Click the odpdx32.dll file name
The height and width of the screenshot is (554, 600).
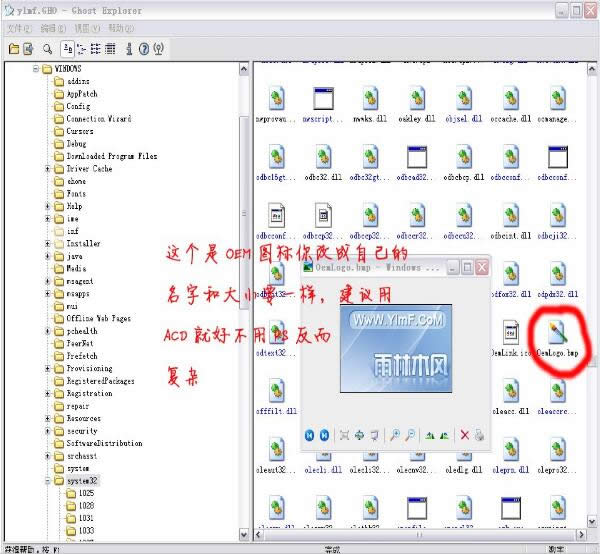click(558, 294)
